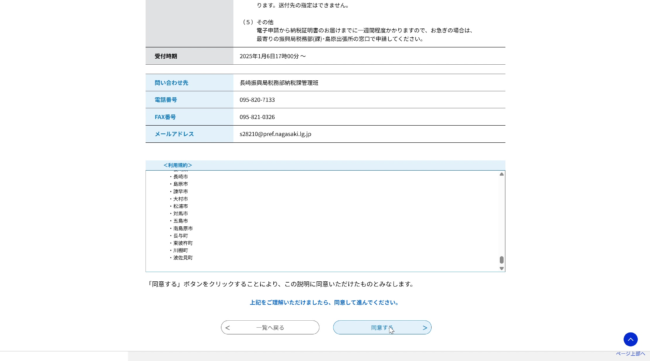Click 長与町 in the terms list
Viewport: 650px width, 361px height.
pyautogui.click(x=180, y=236)
